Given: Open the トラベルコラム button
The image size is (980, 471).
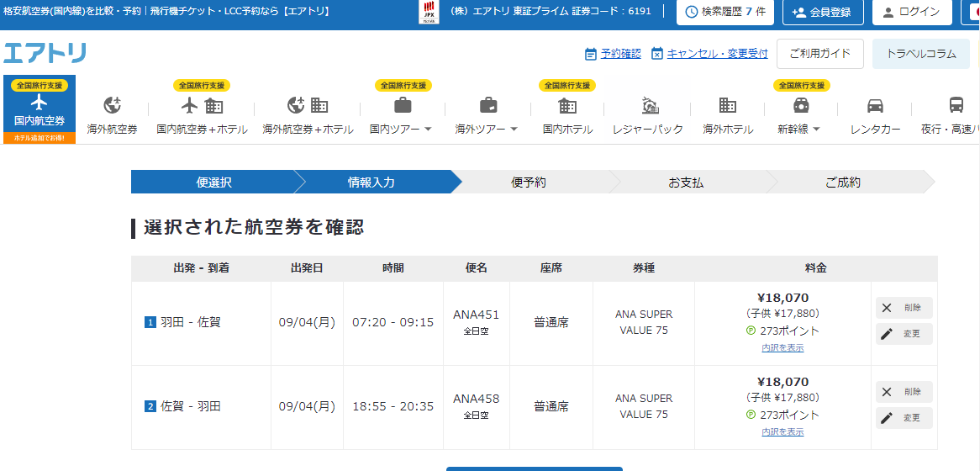Looking at the screenshot, I should coord(921,54).
